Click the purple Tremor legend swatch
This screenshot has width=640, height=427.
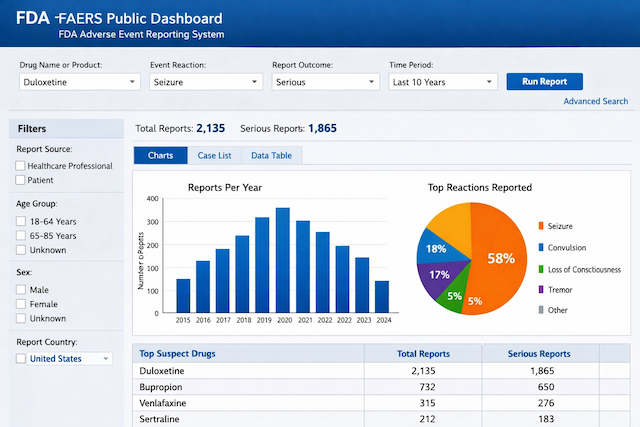(541, 290)
